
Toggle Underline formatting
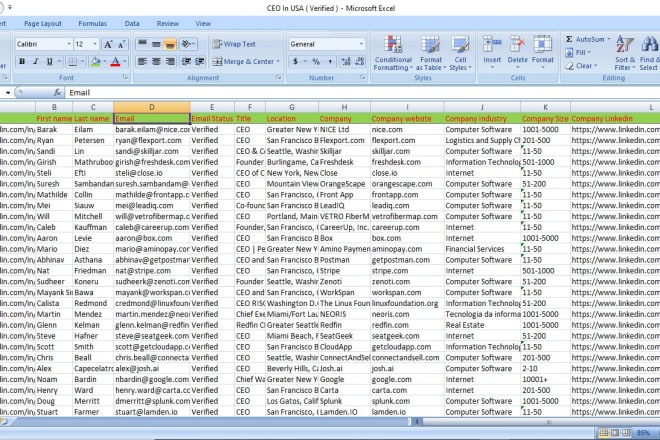click(x=50, y=61)
